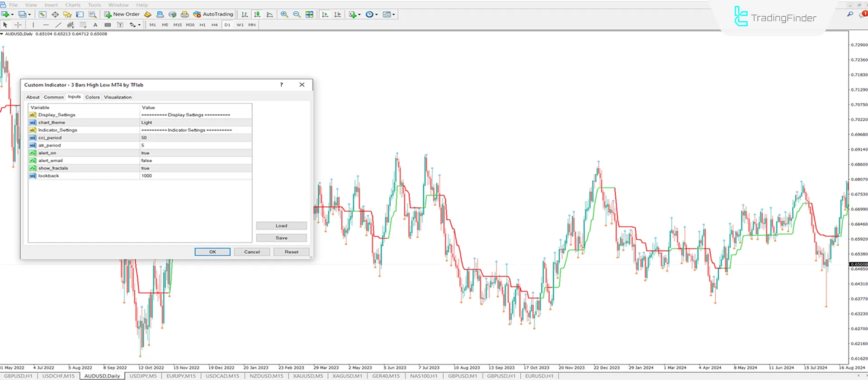This screenshot has width=868, height=380.
Task: Select the Horizontal Line tool
Action: (x=46, y=25)
